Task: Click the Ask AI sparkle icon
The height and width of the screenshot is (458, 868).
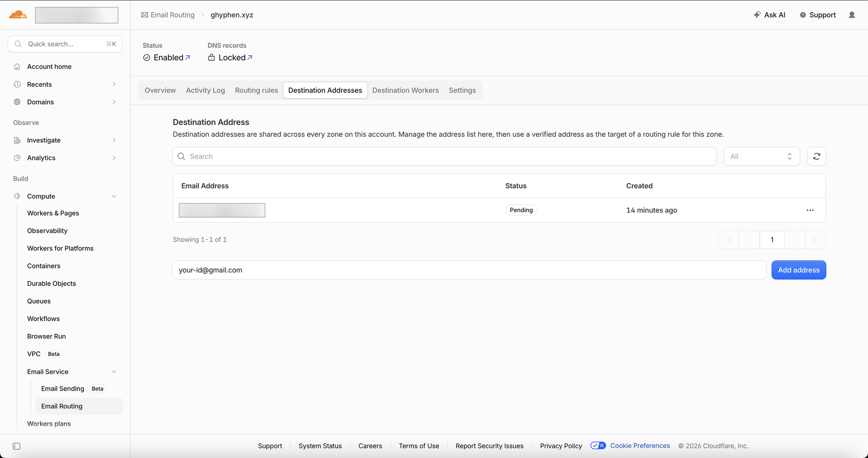Action: pos(757,15)
